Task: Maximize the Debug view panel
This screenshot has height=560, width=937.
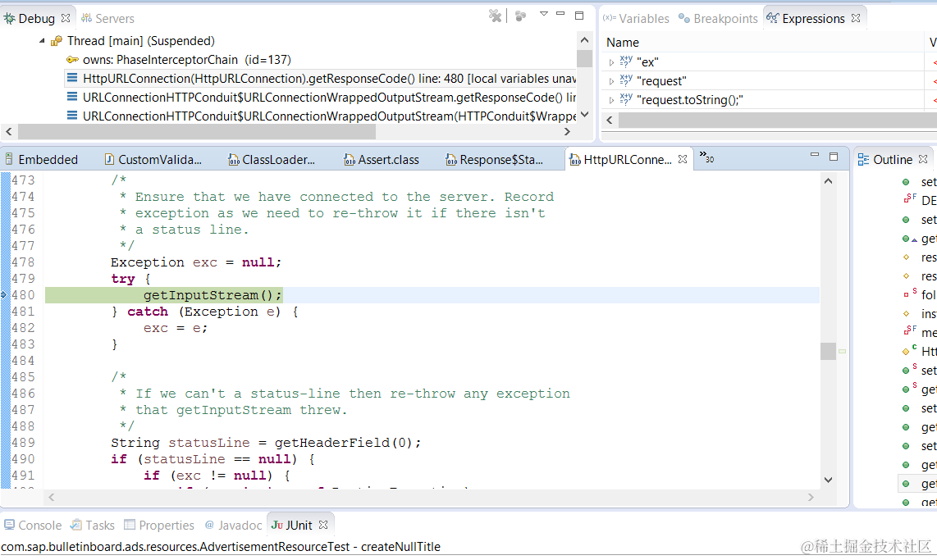Action: click(x=579, y=16)
